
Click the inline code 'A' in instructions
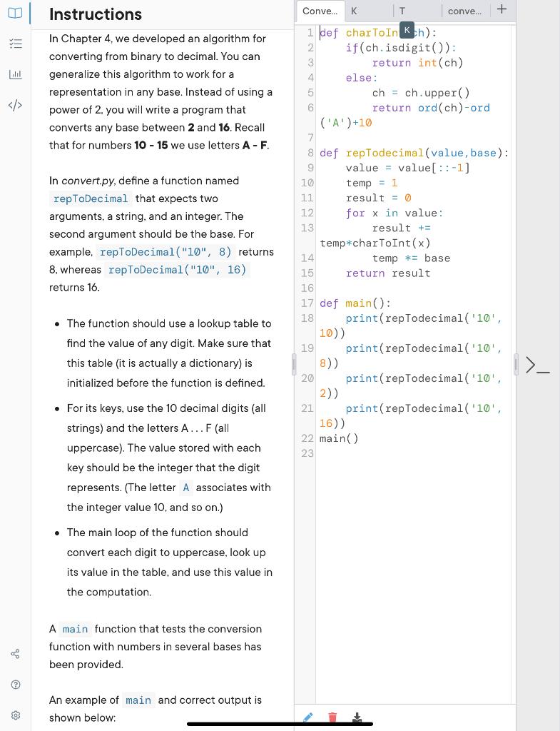[x=186, y=488]
